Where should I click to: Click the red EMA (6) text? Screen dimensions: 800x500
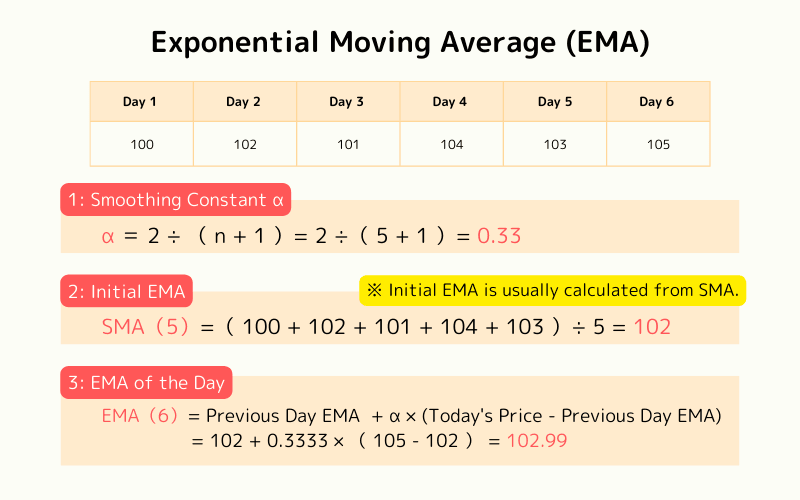coord(145,414)
